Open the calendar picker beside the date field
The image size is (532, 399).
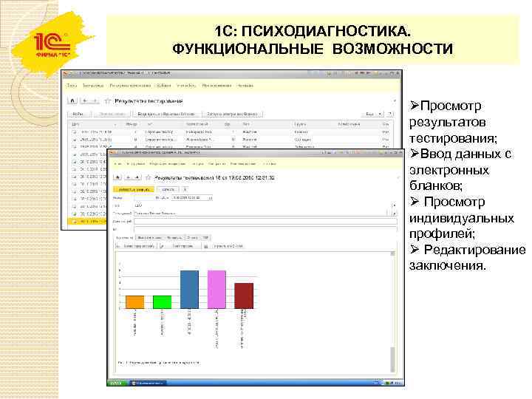click(x=210, y=197)
